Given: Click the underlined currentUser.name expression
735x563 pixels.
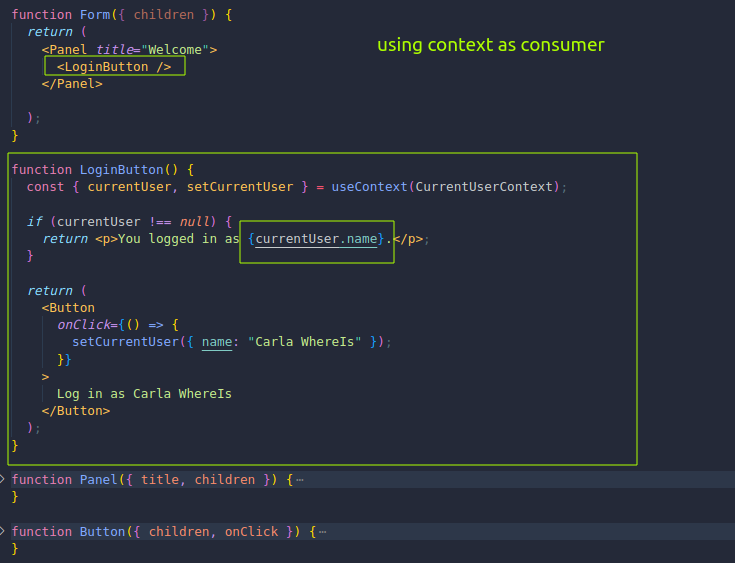Looking at the screenshot, I should [316, 239].
